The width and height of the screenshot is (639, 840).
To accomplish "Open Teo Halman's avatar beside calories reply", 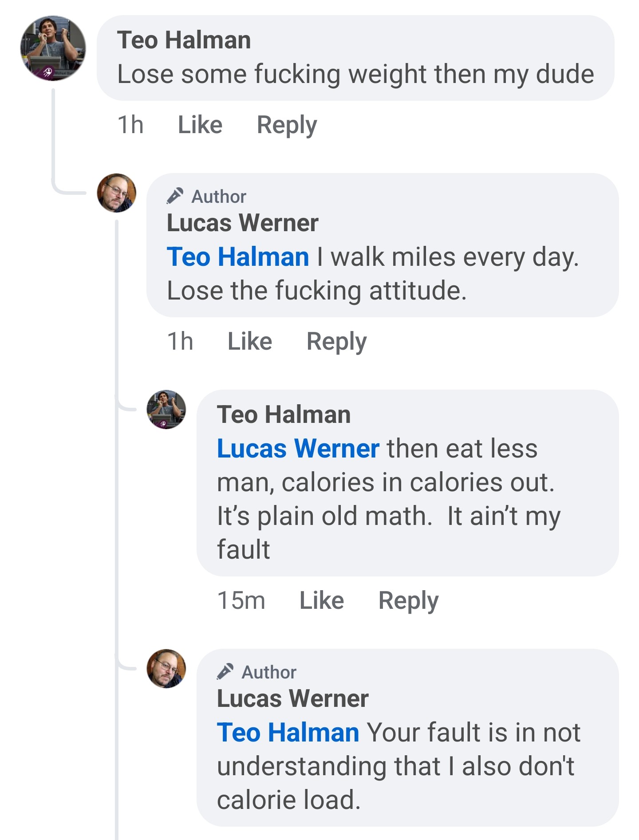I will [166, 410].
